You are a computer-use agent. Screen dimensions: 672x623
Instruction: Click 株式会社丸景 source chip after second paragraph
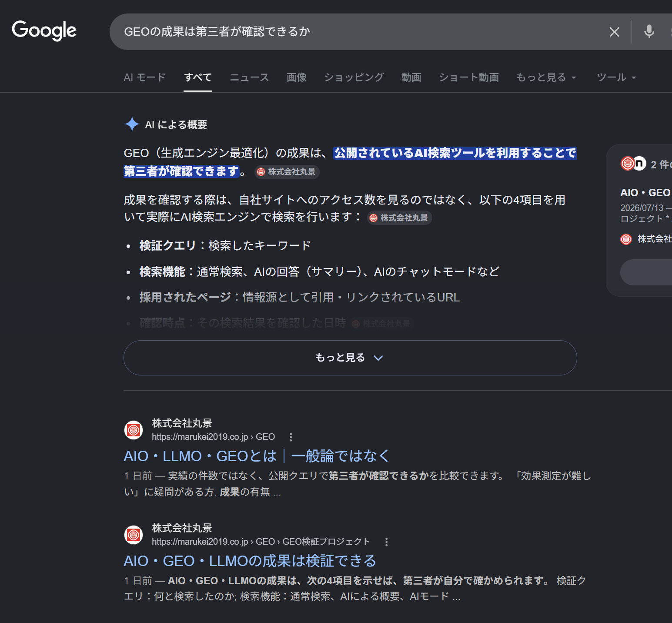tap(400, 218)
